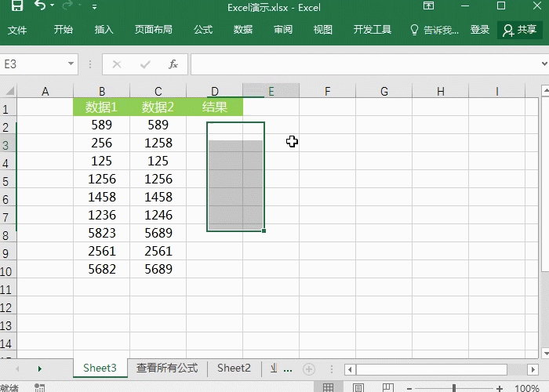549x392 pixels.
Task: Click the vertical scrollbar up arrow
Action: (545, 90)
